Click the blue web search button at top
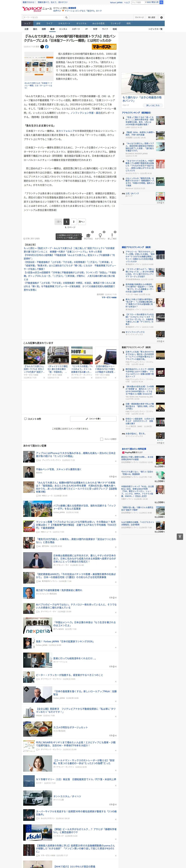 tap(161, 2)
